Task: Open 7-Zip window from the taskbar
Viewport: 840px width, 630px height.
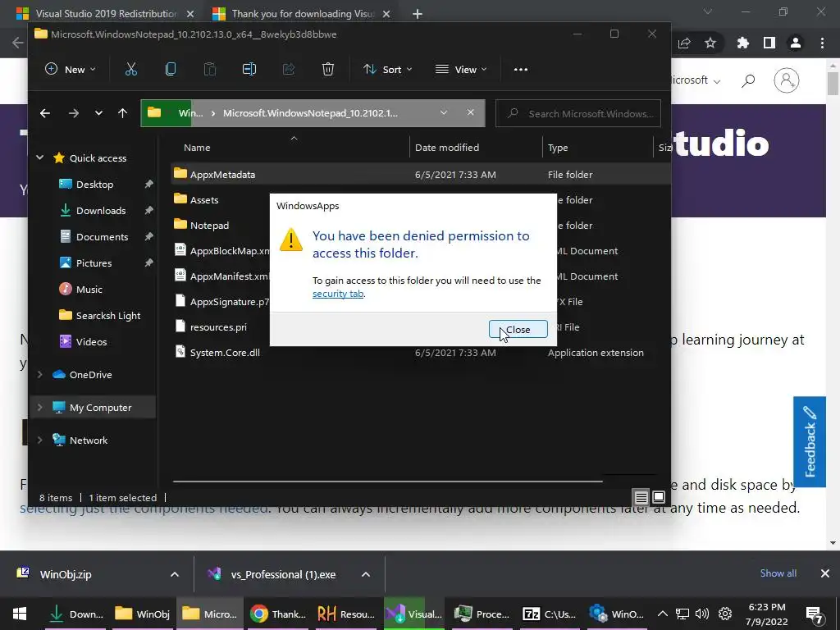Action: 550,614
